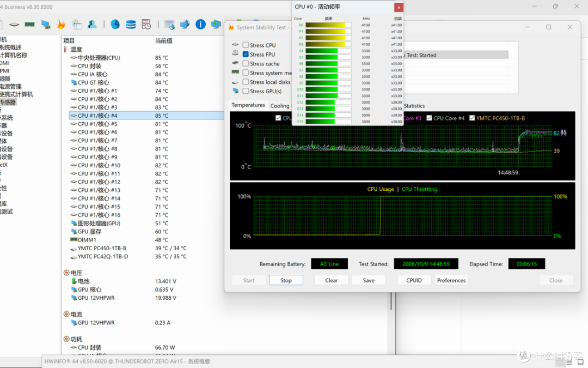This screenshot has height=368, width=588.
Task: Click the 当前值 column header
Action: point(164,40)
